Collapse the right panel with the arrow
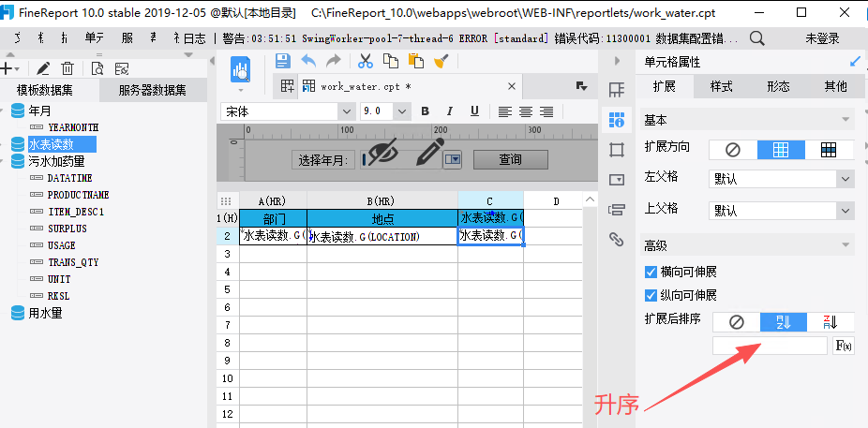Viewport: 868px width, 428px height. (617, 61)
